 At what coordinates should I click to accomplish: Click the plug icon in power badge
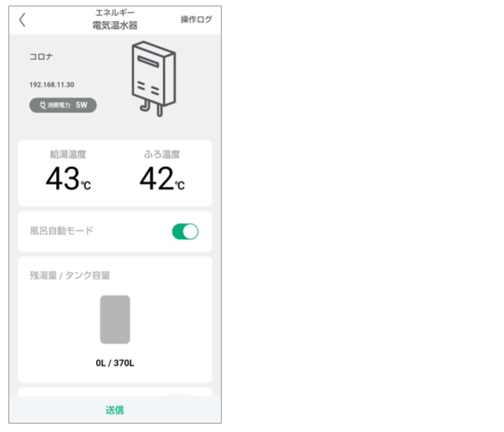(x=43, y=105)
